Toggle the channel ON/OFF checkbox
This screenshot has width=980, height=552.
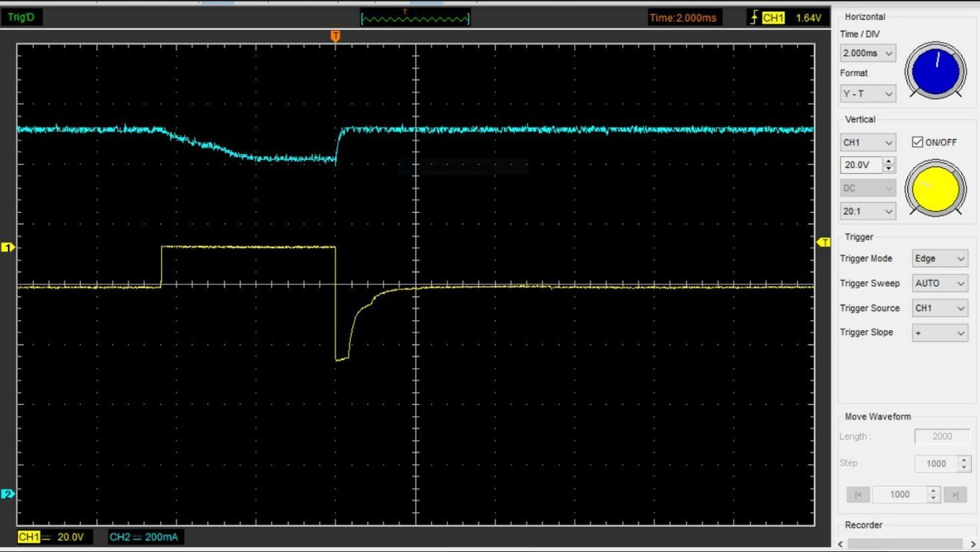tap(918, 142)
